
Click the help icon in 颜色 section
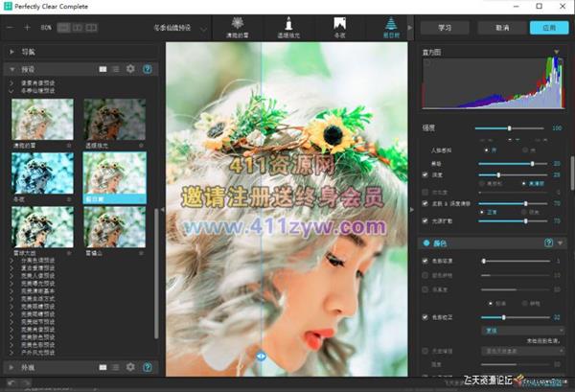click(548, 243)
